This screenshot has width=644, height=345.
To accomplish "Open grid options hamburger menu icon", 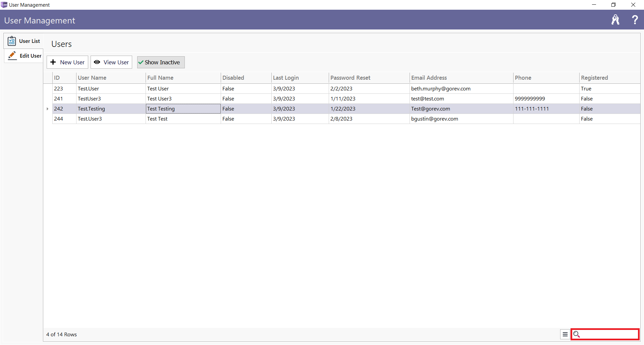I will point(565,334).
